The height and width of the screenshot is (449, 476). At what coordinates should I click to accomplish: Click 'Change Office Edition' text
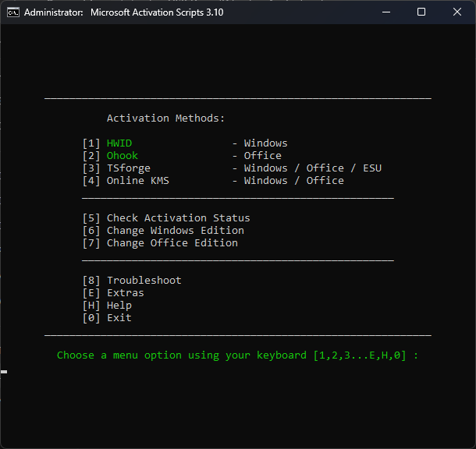172,243
